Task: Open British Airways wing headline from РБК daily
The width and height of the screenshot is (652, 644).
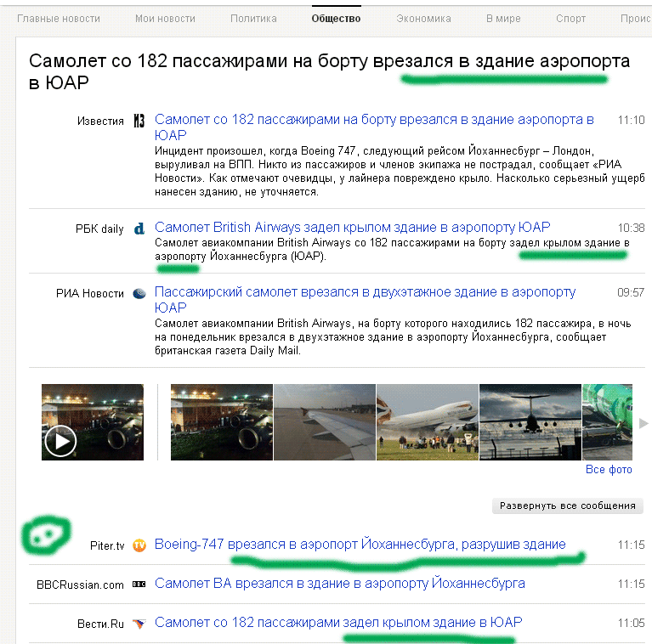Action: tap(352, 228)
